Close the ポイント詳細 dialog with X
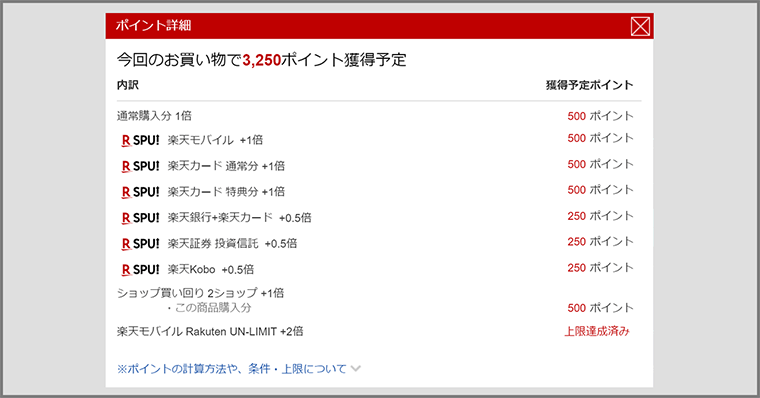760x398 pixels. click(640, 26)
